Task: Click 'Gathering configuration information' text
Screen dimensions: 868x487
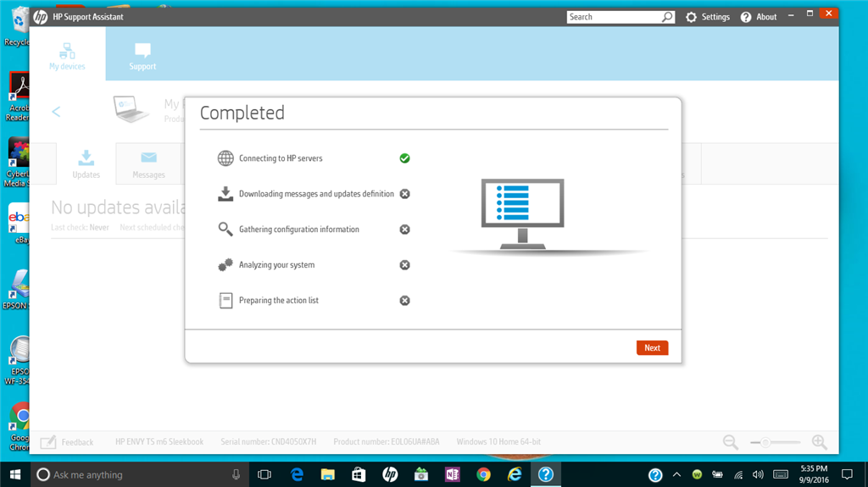Action: pyautogui.click(x=299, y=230)
